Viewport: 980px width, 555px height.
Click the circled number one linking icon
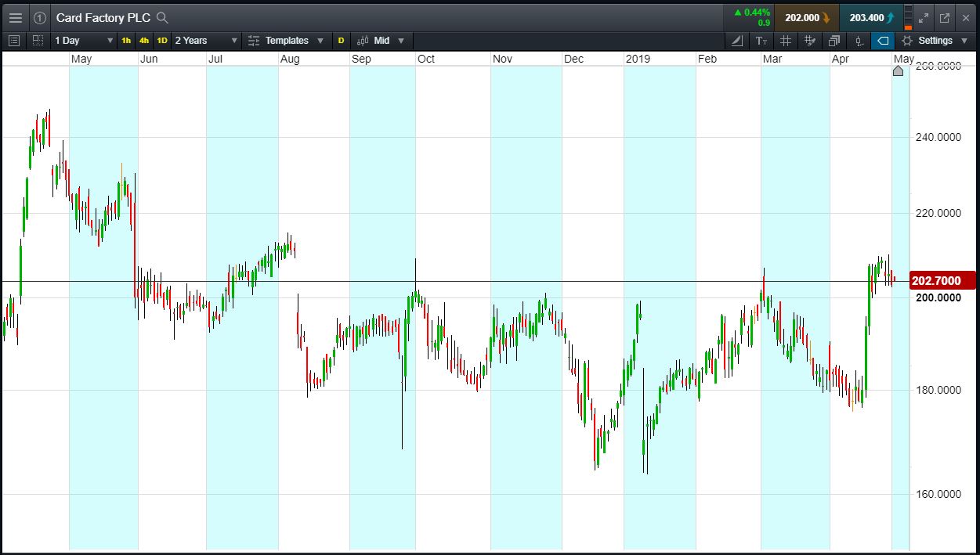pyautogui.click(x=40, y=17)
